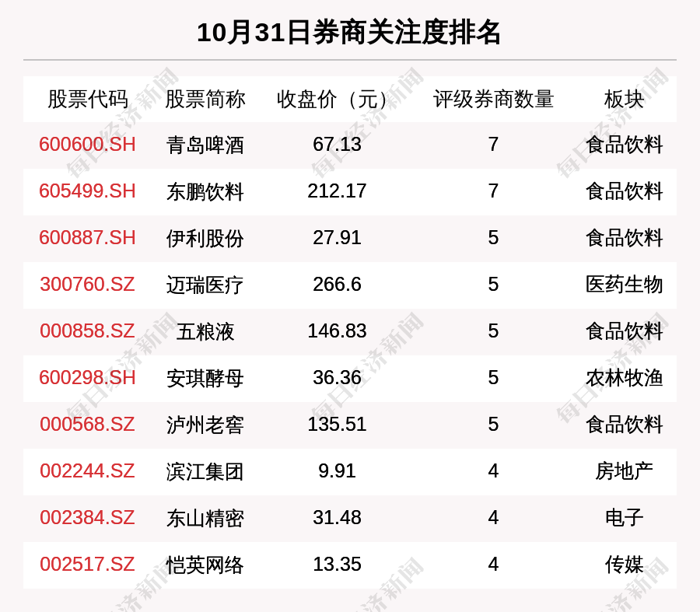
Task: Click broker count 5 for 五粮液
Action: point(493,331)
